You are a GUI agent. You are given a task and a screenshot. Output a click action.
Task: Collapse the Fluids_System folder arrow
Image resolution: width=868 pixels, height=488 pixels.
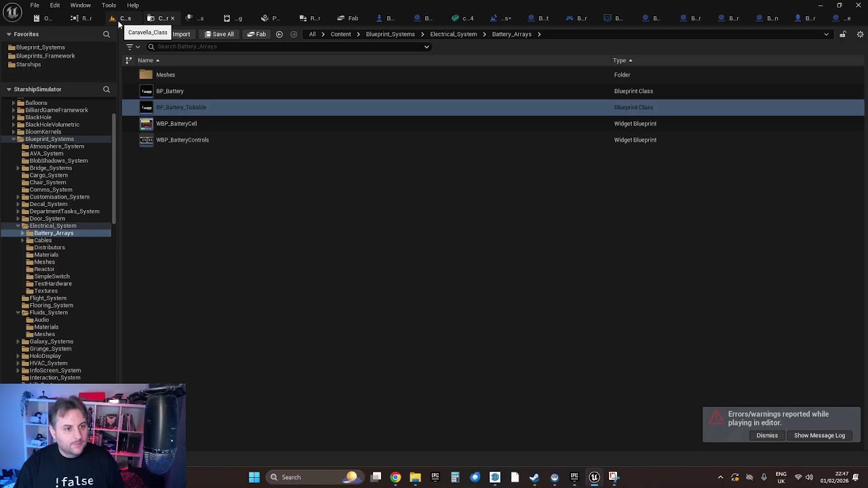coord(18,312)
